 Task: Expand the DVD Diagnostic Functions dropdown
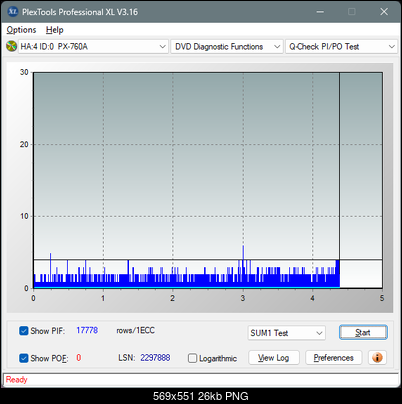point(227,47)
